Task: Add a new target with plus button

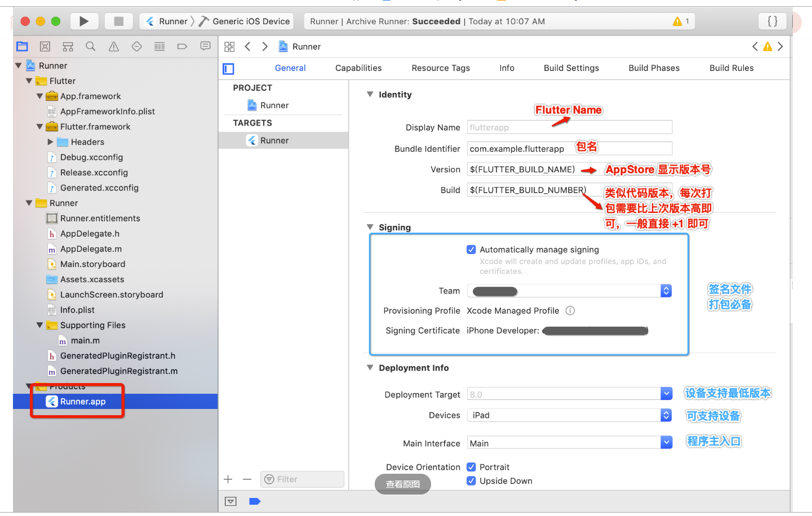Action: pos(228,479)
